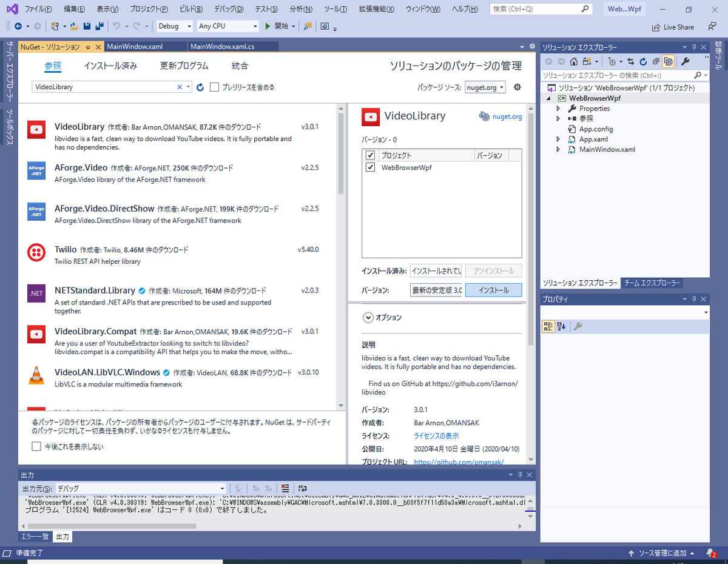The image size is (728, 564).
Task: Collapse the WebBrowserWpf project node
Action: coord(550,98)
